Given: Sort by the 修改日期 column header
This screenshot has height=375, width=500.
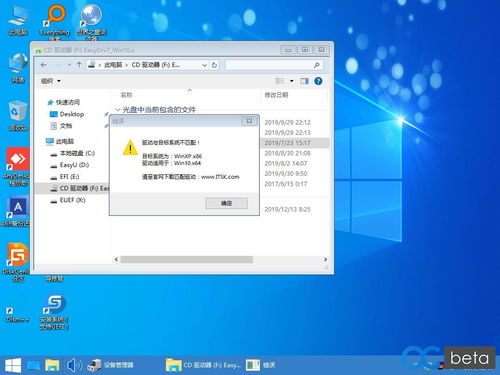Looking at the screenshot, I should pyautogui.click(x=276, y=95).
